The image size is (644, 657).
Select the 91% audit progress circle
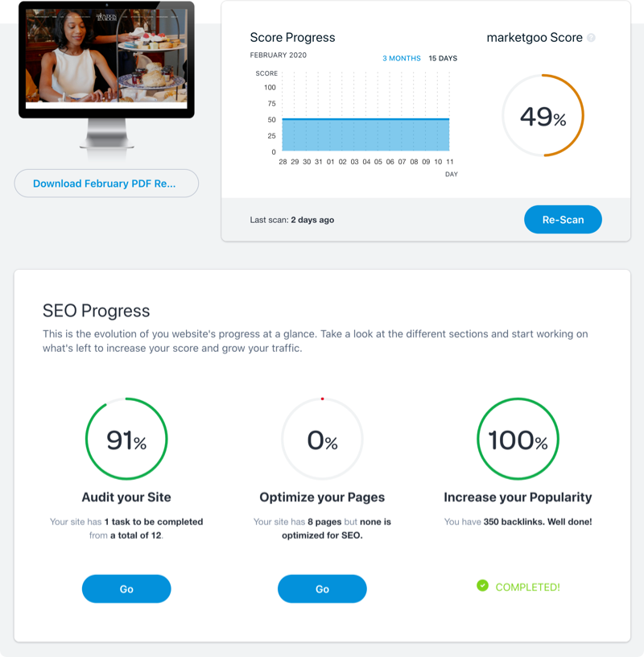click(126, 440)
